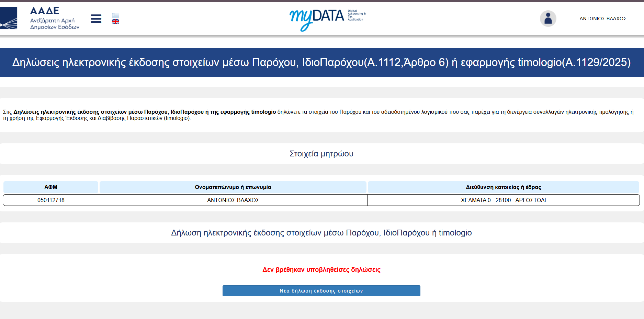Click the Νέα δήλωση έκδοσης στοιχείων button

(x=321, y=291)
